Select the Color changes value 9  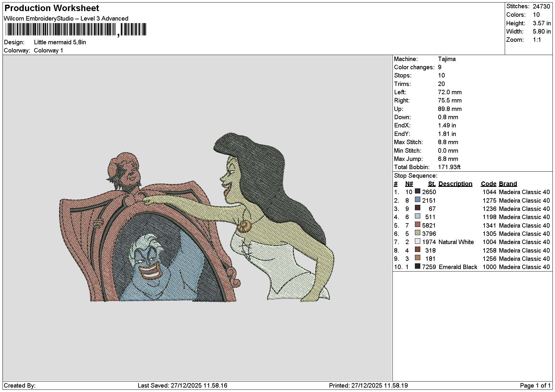pos(440,67)
